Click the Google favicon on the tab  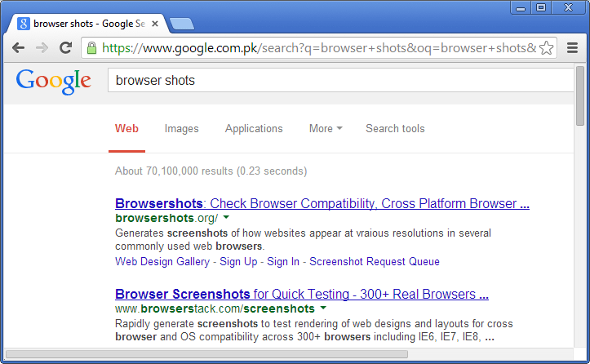(x=24, y=24)
